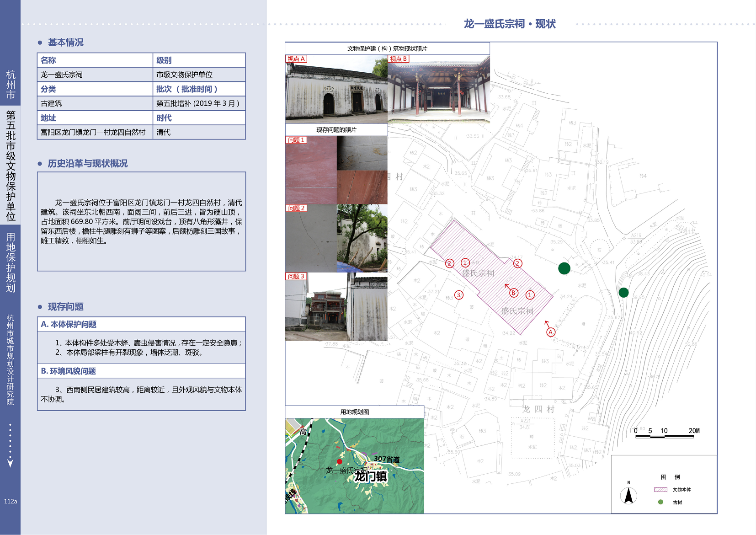Click the 307省道 label on land-use map
The height and width of the screenshot is (535, 756).
click(x=387, y=459)
